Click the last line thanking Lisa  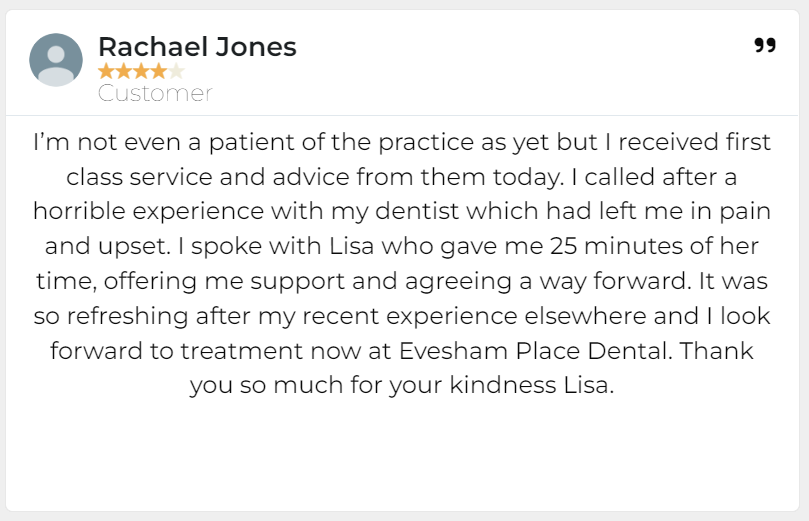click(401, 386)
